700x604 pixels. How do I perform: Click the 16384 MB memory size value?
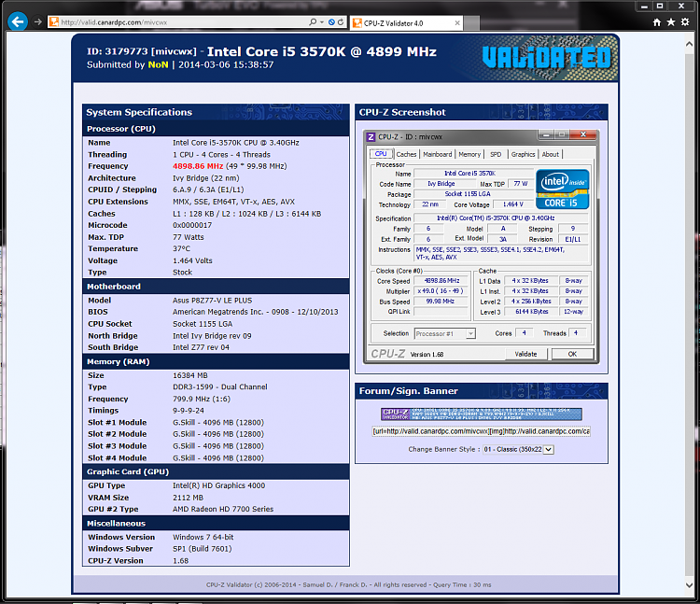pyautogui.click(x=190, y=375)
